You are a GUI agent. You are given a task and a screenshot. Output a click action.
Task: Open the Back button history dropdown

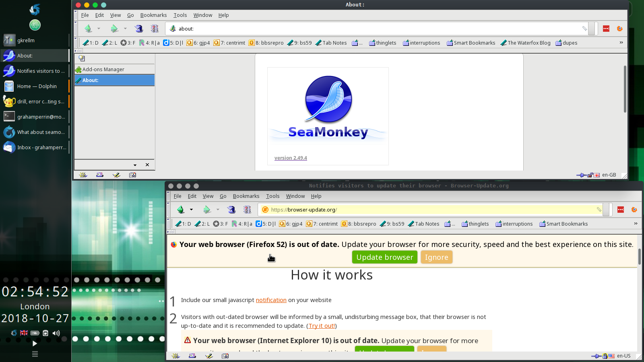[x=99, y=28]
